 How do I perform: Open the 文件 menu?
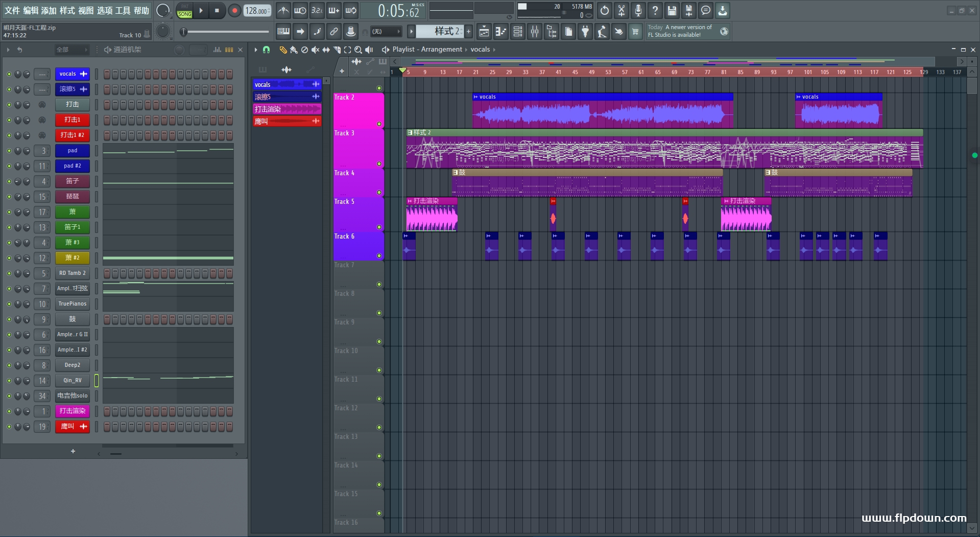click(12, 10)
